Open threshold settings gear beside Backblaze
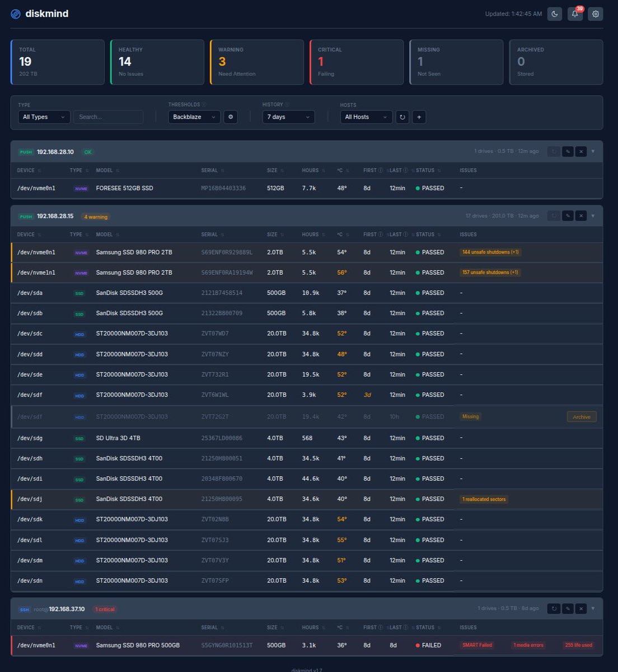The image size is (618, 672). coord(231,117)
